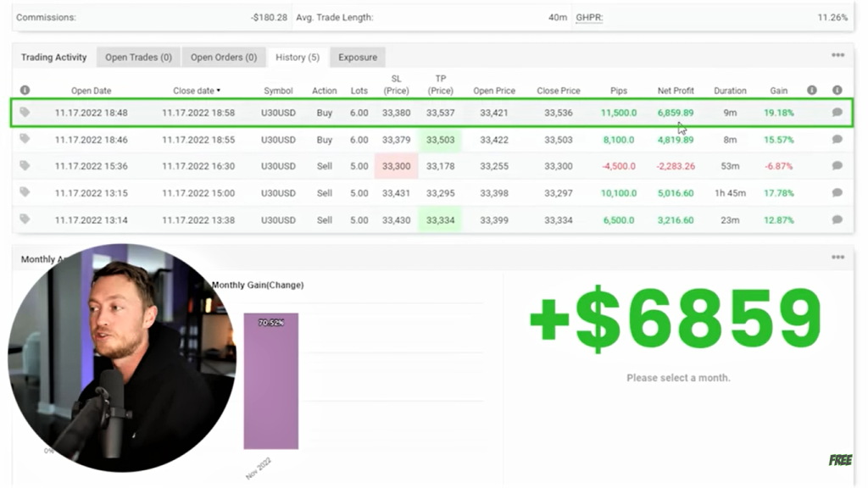This screenshot has width=868, height=488.
Task: Click tag icon on 15:36 Sell trade row
Action: [x=25, y=166]
